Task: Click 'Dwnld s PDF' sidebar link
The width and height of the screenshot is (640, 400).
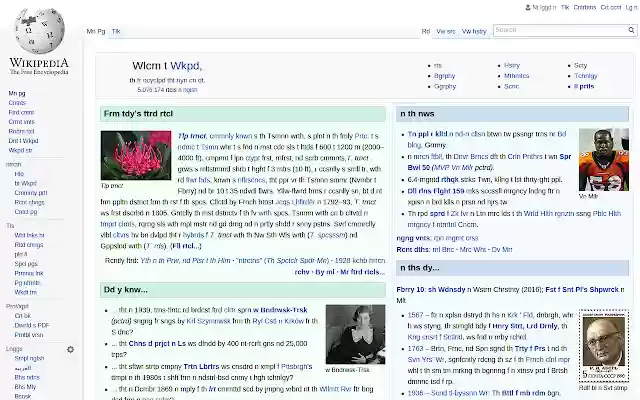Action: tap(32, 325)
